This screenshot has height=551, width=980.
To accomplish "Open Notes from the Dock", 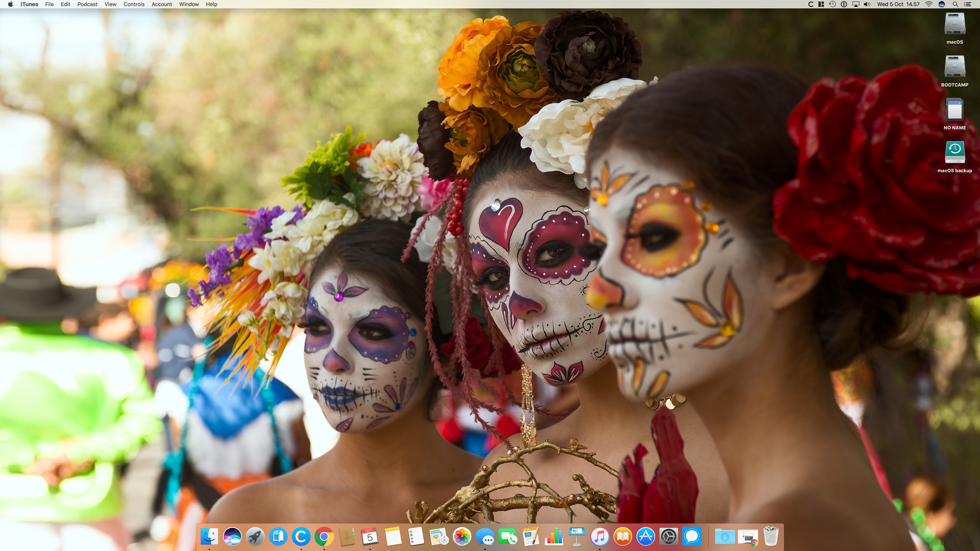I will [x=393, y=536].
